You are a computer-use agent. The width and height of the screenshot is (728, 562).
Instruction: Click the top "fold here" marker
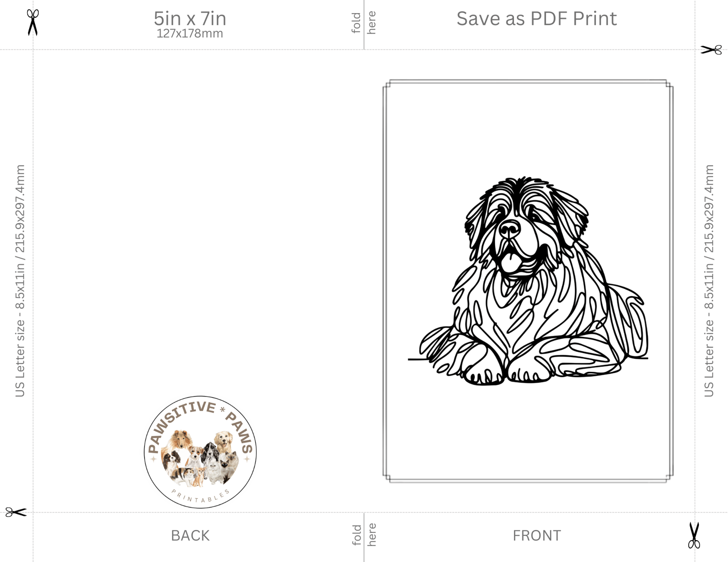pyautogui.click(x=364, y=23)
